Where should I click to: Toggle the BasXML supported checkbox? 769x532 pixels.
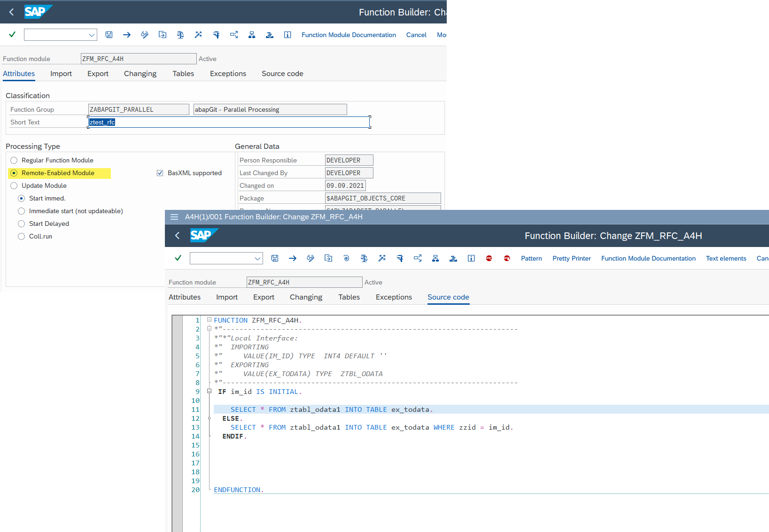160,173
